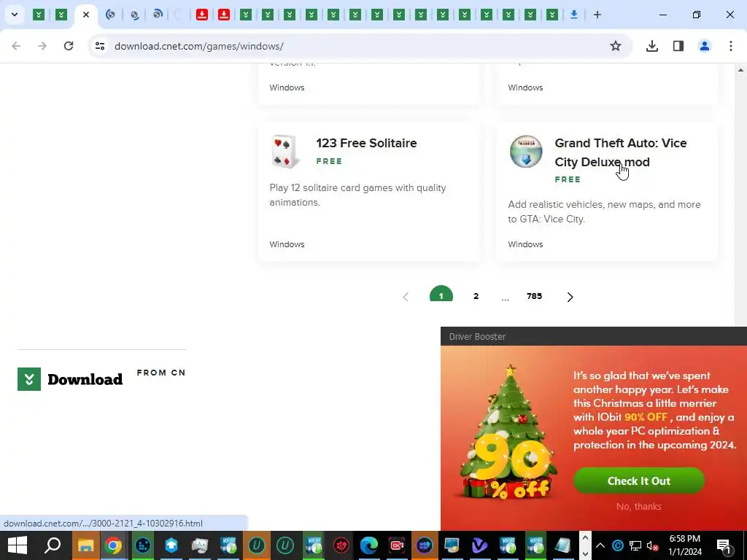747x560 pixels.
Task: Open clock showing 6:58 PM 1/1/2024
Action: pyautogui.click(x=684, y=545)
